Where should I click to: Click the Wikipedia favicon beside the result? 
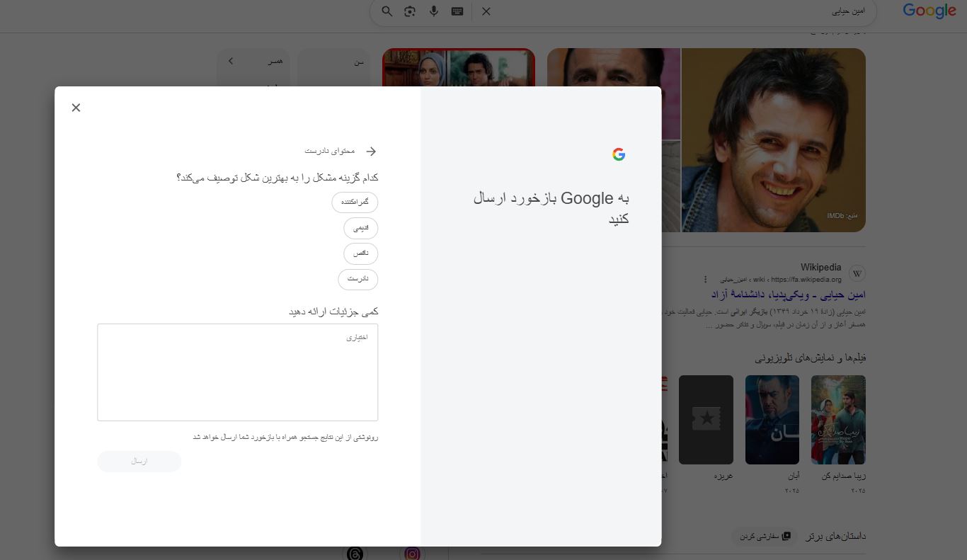857,273
